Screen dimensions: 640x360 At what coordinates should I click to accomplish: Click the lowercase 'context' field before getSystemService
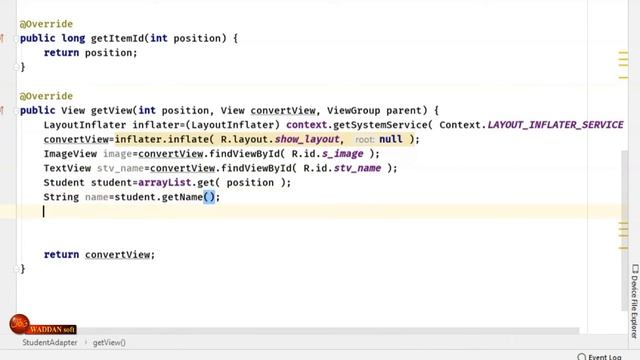click(x=307, y=125)
